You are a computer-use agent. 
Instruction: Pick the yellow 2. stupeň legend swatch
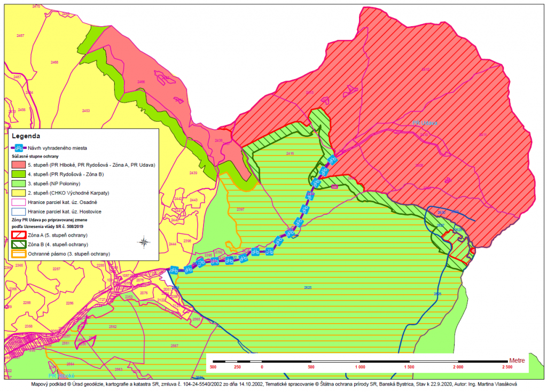pos(18,193)
